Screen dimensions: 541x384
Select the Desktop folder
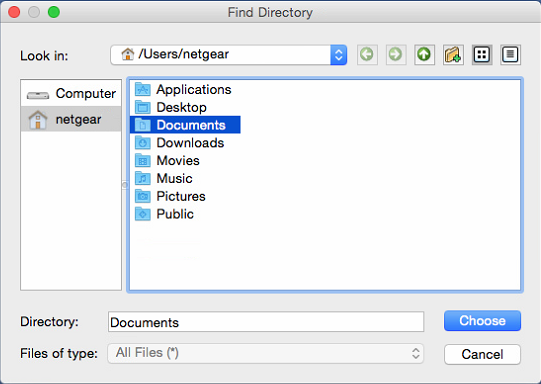tap(171, 107)
